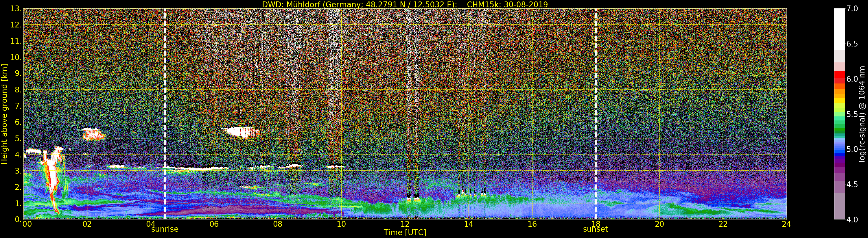This screenshot has width=868, height=238.
Task: Click the "24" tick on the time axis
Action: (x=786, y=224)
